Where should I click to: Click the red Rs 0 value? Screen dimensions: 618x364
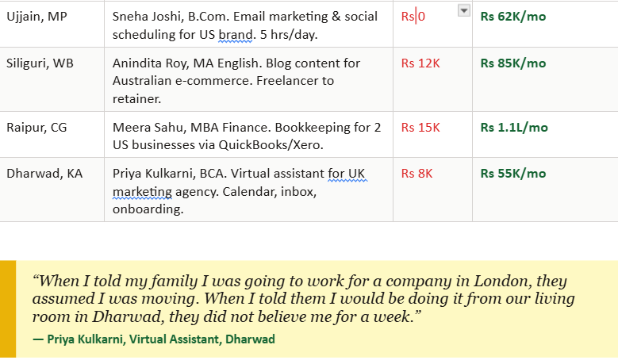(x=413, y=17)
